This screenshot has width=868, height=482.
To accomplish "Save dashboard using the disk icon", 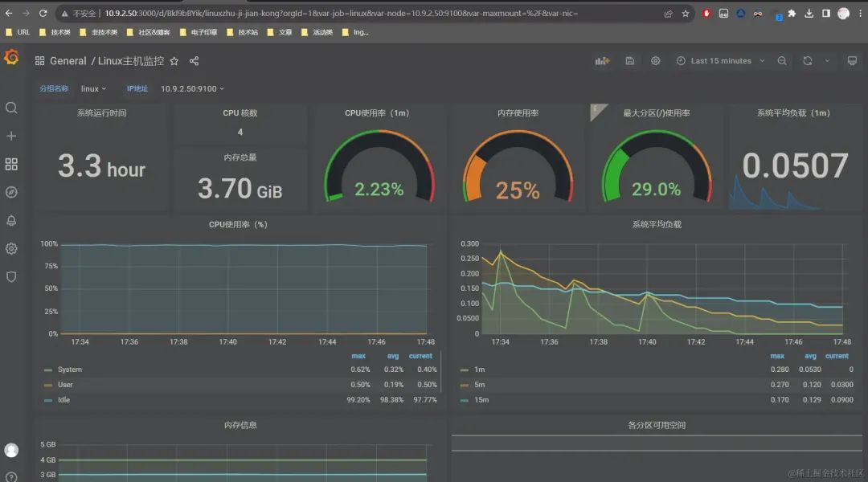I will 629,61.
